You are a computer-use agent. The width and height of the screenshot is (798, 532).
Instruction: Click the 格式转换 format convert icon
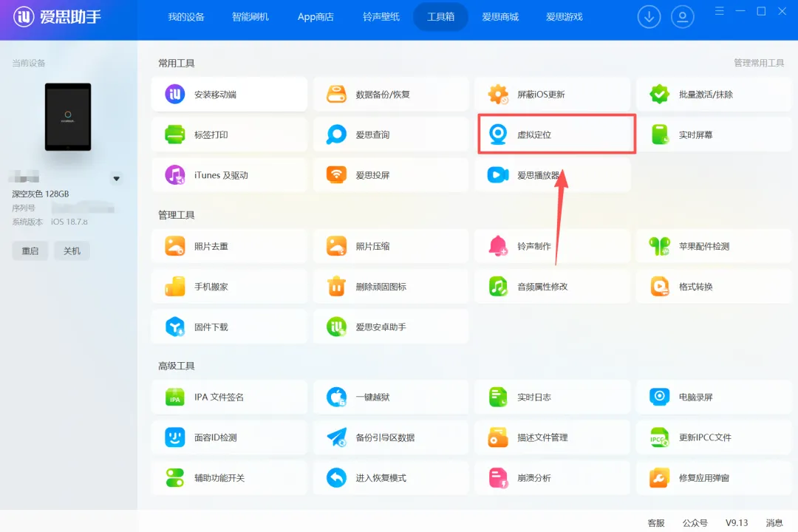tap(659, 287)
